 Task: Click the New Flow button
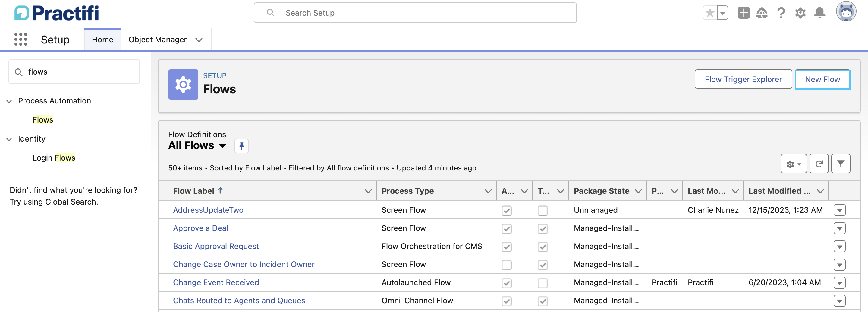click(822, 79)
